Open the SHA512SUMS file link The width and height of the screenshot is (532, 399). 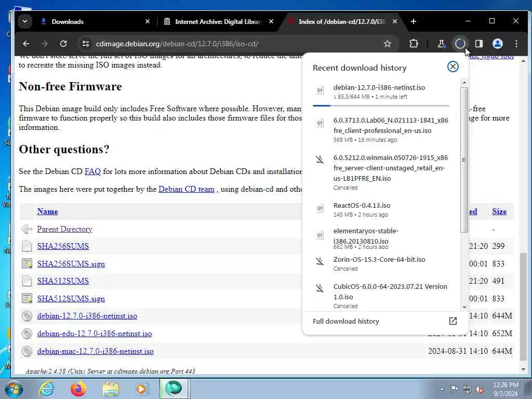coord(63,281)
